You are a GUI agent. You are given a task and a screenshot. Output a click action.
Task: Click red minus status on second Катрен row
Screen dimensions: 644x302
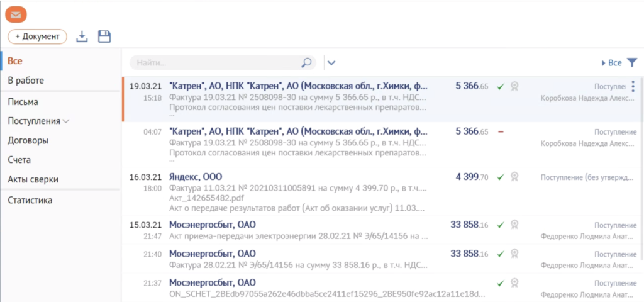pos(501,131)
